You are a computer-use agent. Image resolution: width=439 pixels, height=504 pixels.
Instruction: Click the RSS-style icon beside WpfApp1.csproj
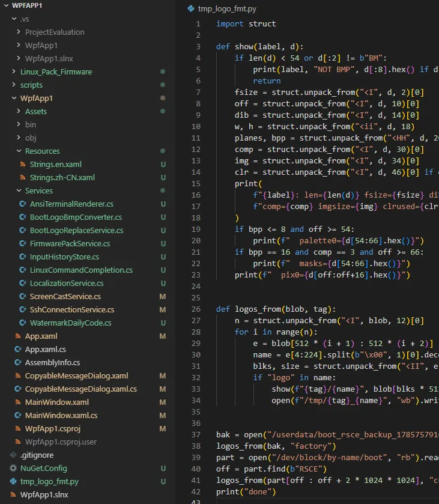pyautogui.click(x=18, y=428)
